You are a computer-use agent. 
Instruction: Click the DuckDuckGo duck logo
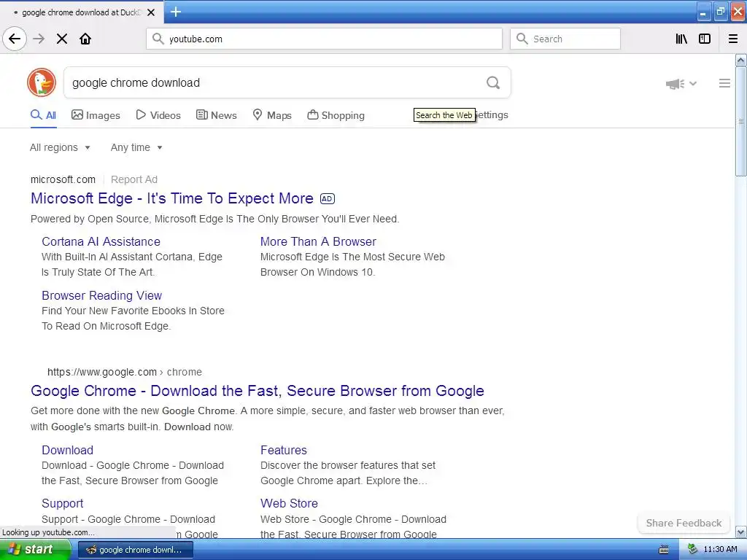(x=42, y=82)
